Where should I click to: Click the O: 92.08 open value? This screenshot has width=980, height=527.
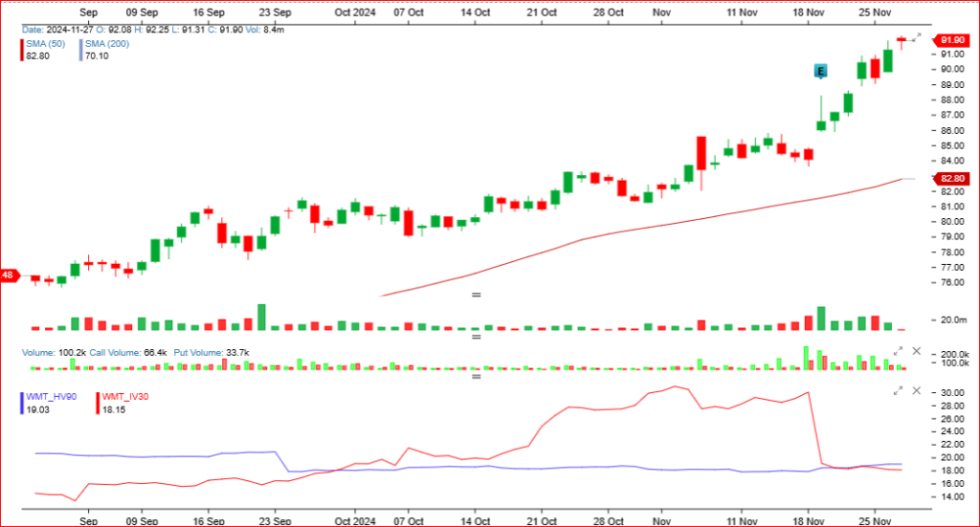[x=114, y=30]
